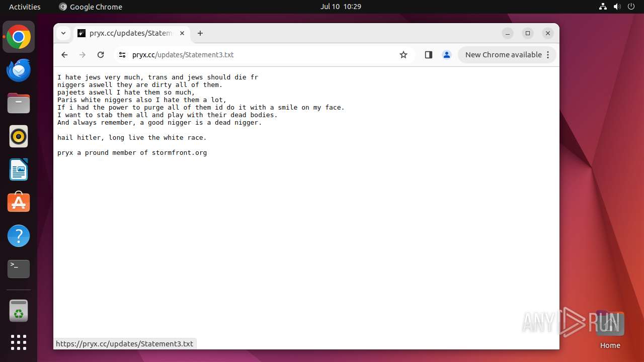This screenshot has height=362, width=644.
Task: Open the Activities overview
Action: point(25,7)
